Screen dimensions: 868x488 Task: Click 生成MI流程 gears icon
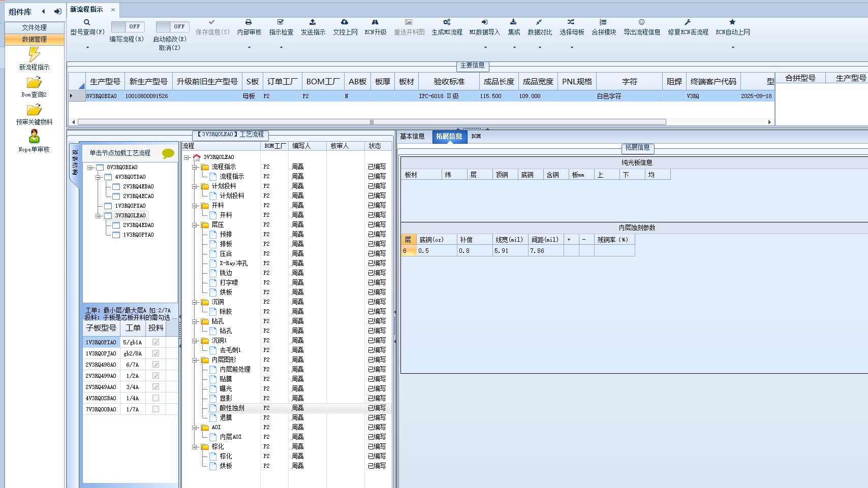[x=447, y=22]
